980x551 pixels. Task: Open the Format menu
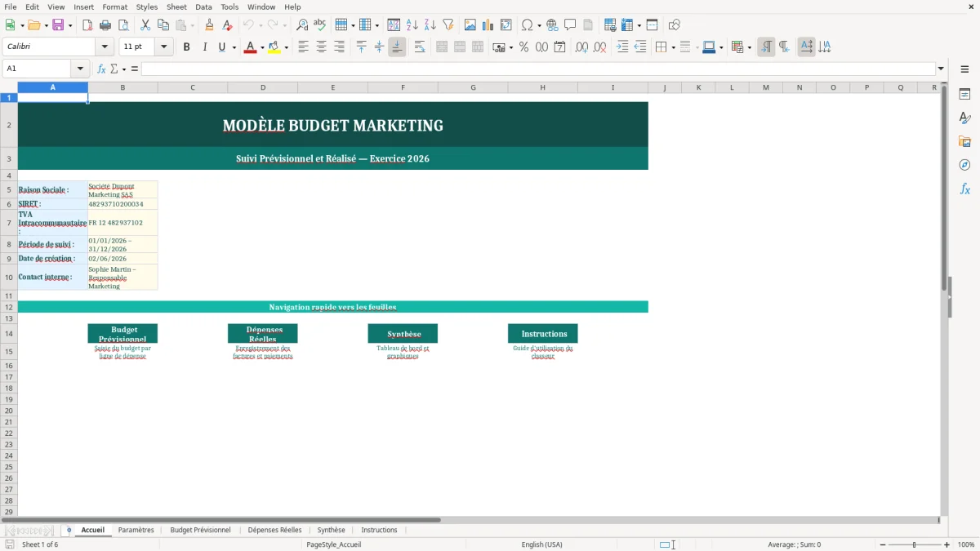pos(114,7)
